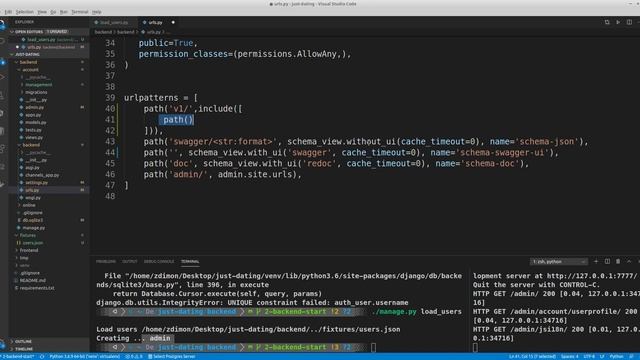Open the View menu
Screen dimensions: 640x360
pyautogui.click(x=42, y=12)
